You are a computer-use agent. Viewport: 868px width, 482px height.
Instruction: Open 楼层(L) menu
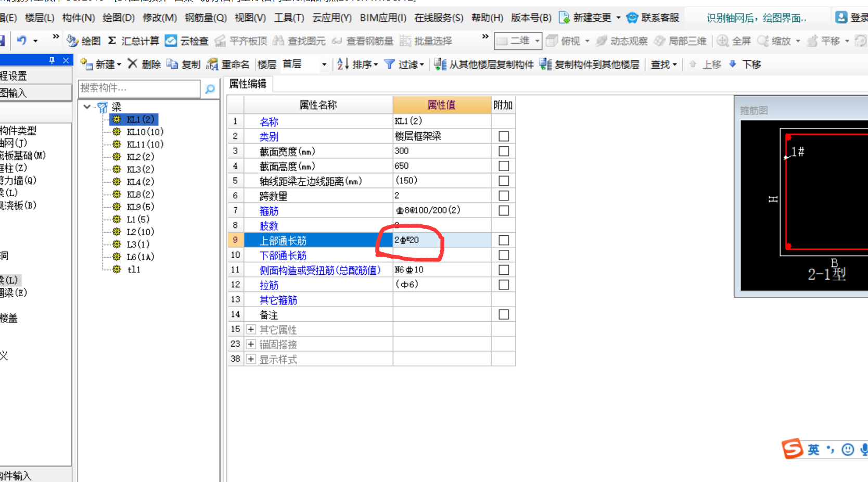[x=40, y=18]
